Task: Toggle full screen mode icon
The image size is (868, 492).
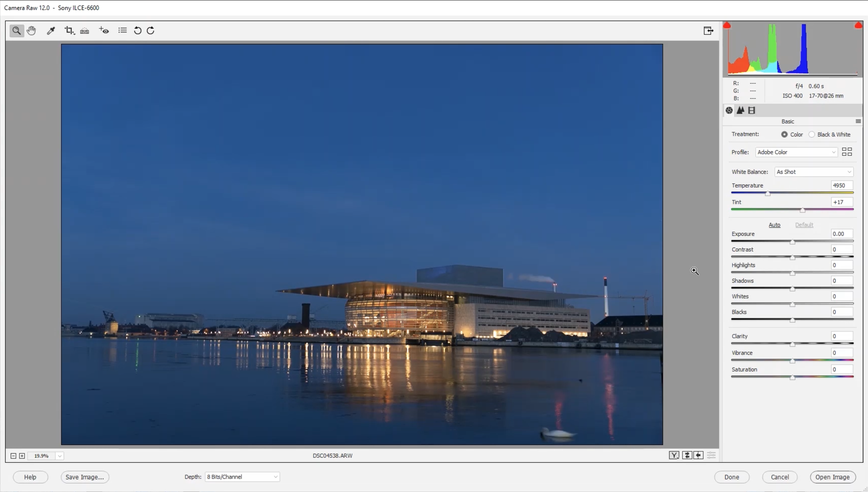Action: 708,31
